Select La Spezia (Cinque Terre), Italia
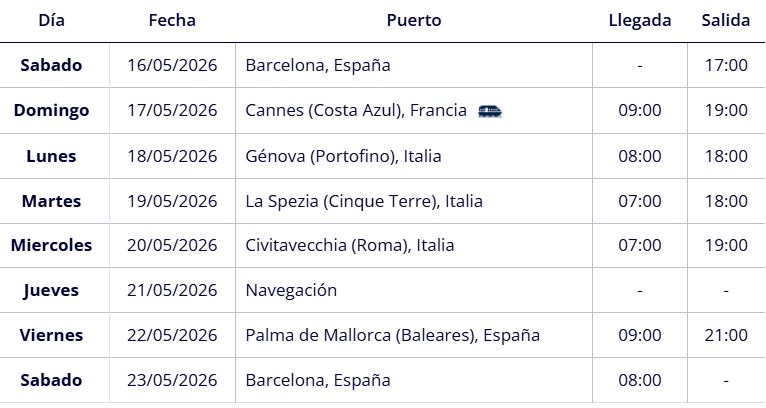The height and width of the screenshot is (408, 766). coord(364,201)
